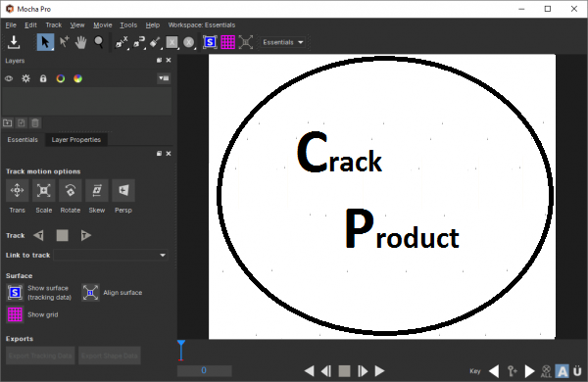
Task: Click Show surface (tracking data) button
Action: [15, 293]
